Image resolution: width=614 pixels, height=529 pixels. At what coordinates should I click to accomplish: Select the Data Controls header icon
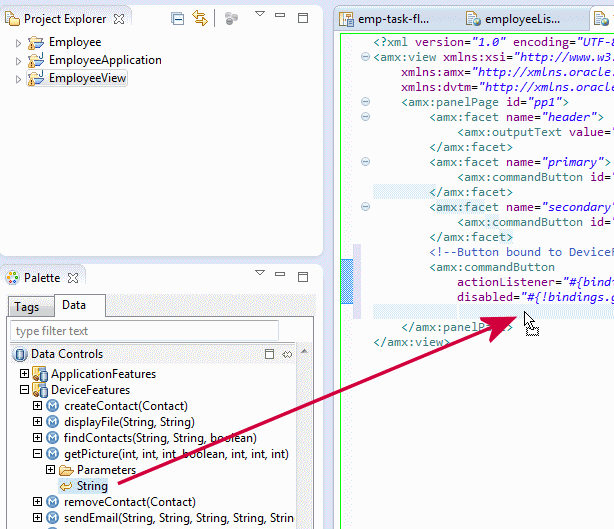tap(20, 354)
